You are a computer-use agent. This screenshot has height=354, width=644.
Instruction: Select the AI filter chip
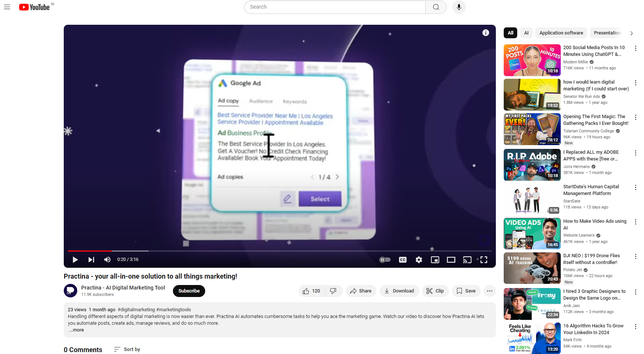526,33
